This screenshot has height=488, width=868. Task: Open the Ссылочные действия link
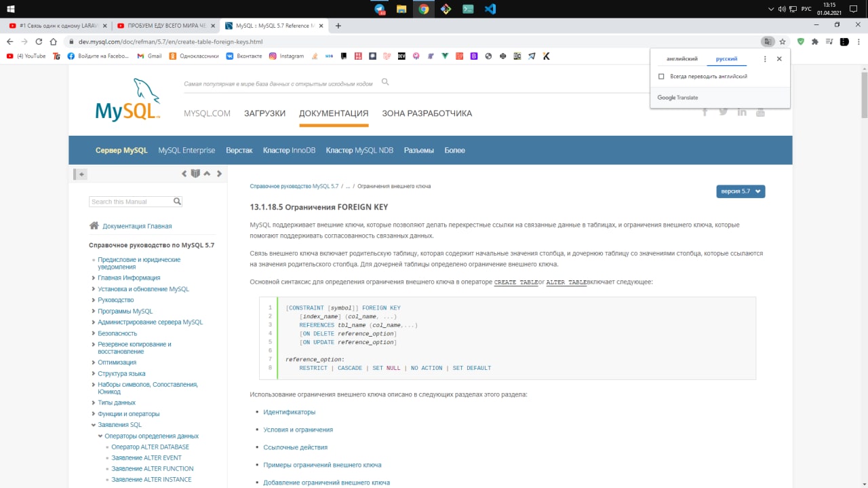click(x=295, y=447)
